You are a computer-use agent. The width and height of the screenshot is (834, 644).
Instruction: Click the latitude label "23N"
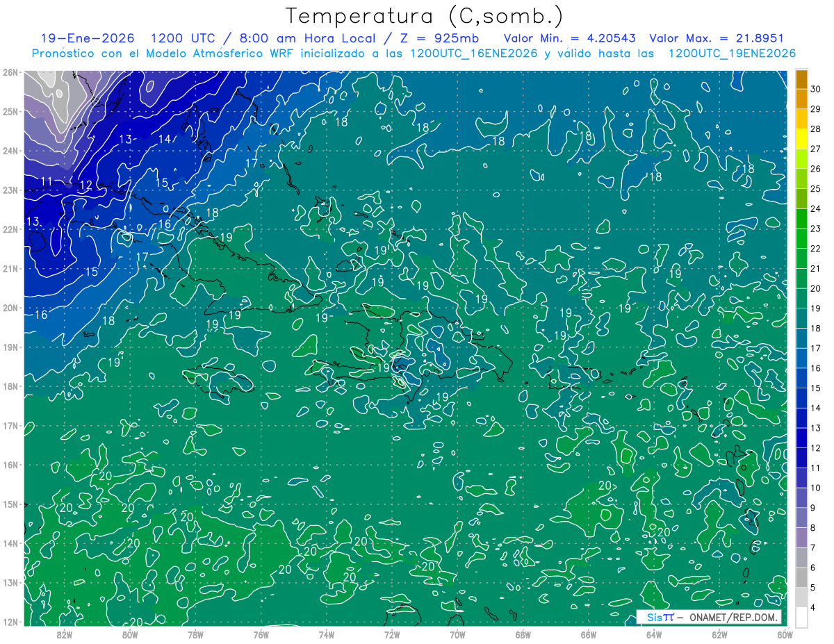pos(10,190)
